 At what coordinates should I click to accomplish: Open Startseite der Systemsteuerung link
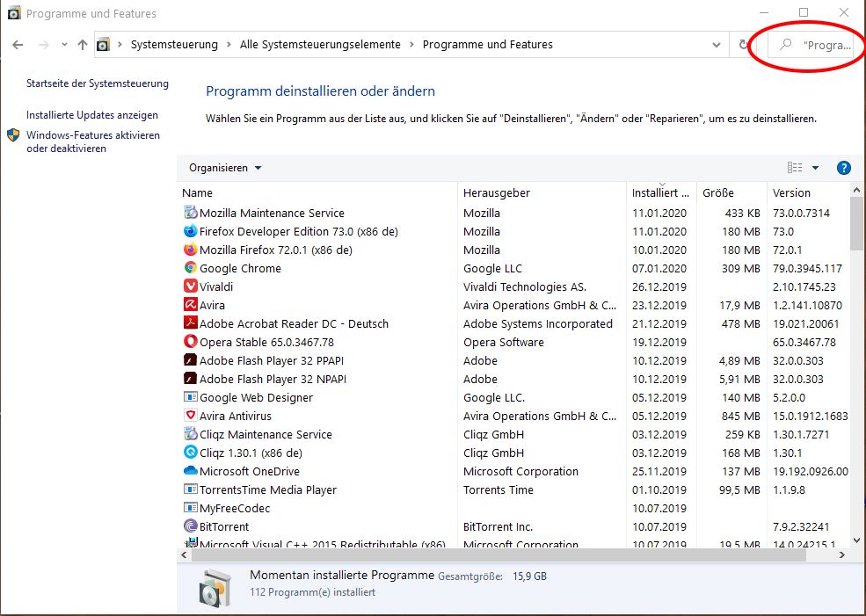[x=98, y=83]
